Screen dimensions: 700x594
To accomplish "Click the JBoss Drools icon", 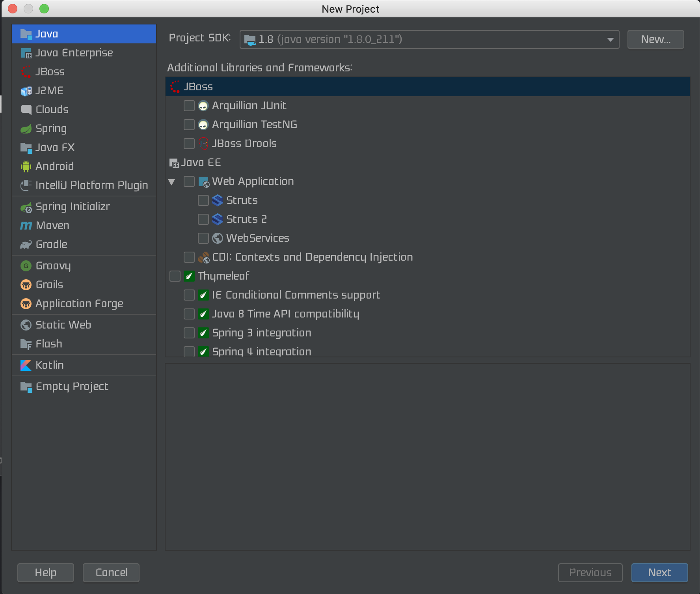I will [203, 144].
